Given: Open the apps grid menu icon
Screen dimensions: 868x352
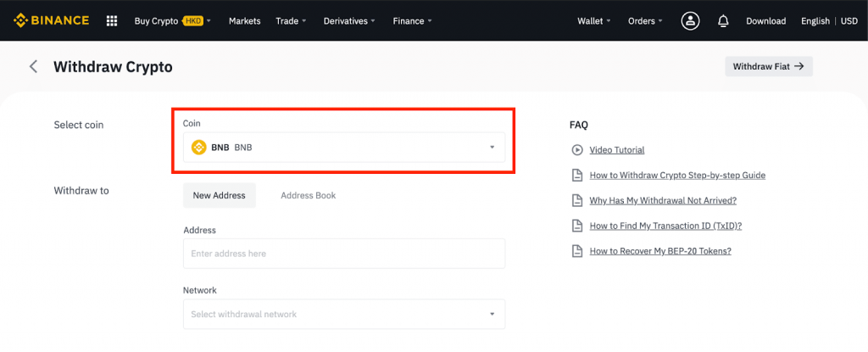Looking at the screenshot, I should [x=112, y=21].
